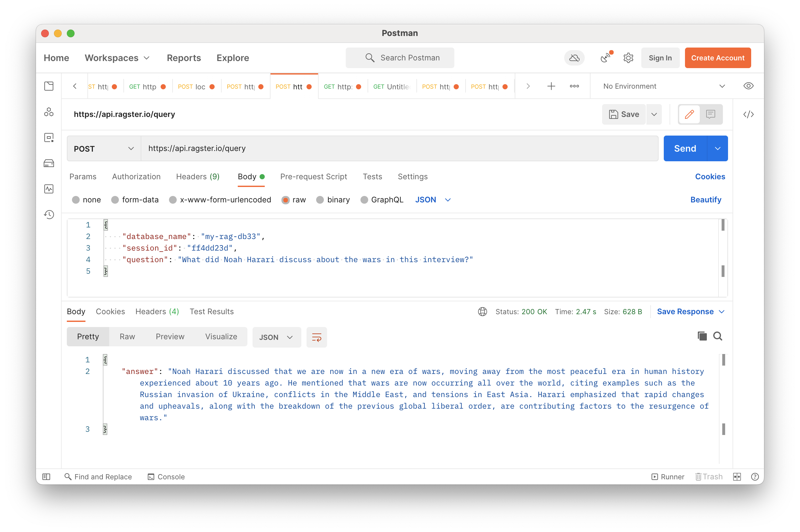Image resolution: width=800 pixels, height=532 pixels.
Task: Open the Runner from the status bar
Action: click(668, 477)
